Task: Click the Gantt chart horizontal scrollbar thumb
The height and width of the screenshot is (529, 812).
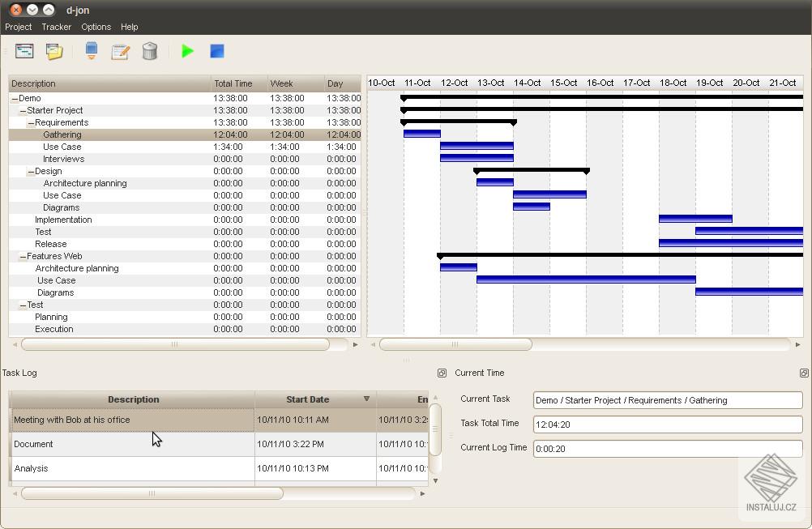Action: 455,344
